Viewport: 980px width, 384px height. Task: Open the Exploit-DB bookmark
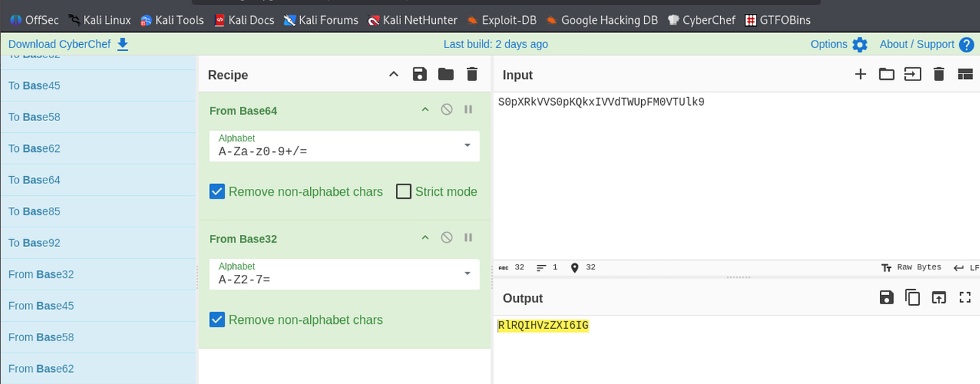click(501, 20)
